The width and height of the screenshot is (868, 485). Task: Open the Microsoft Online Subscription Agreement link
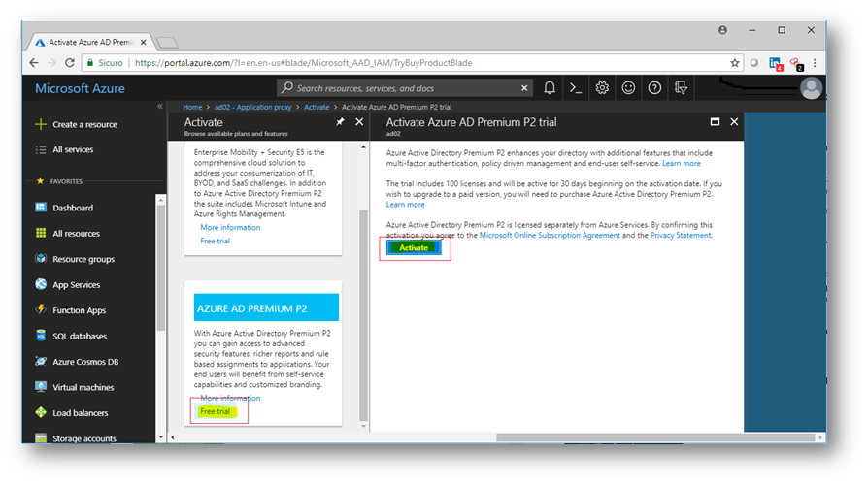pyautogui.click(x=550, y=235)
